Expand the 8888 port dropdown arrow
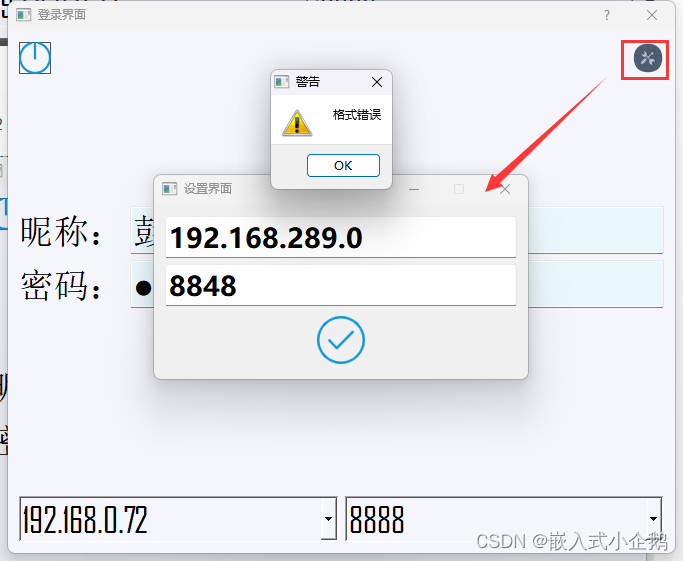Screen dimensions: 683x561 (653, 518)
